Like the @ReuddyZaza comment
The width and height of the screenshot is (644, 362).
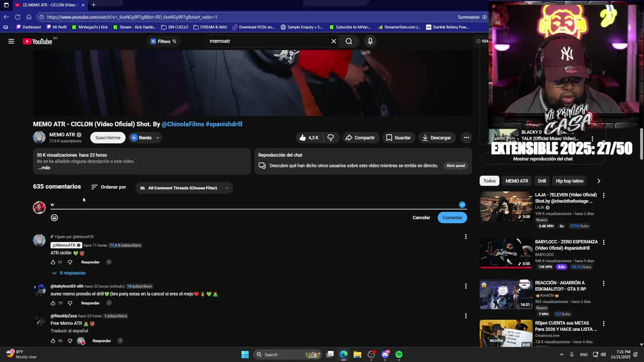(53, 341)
